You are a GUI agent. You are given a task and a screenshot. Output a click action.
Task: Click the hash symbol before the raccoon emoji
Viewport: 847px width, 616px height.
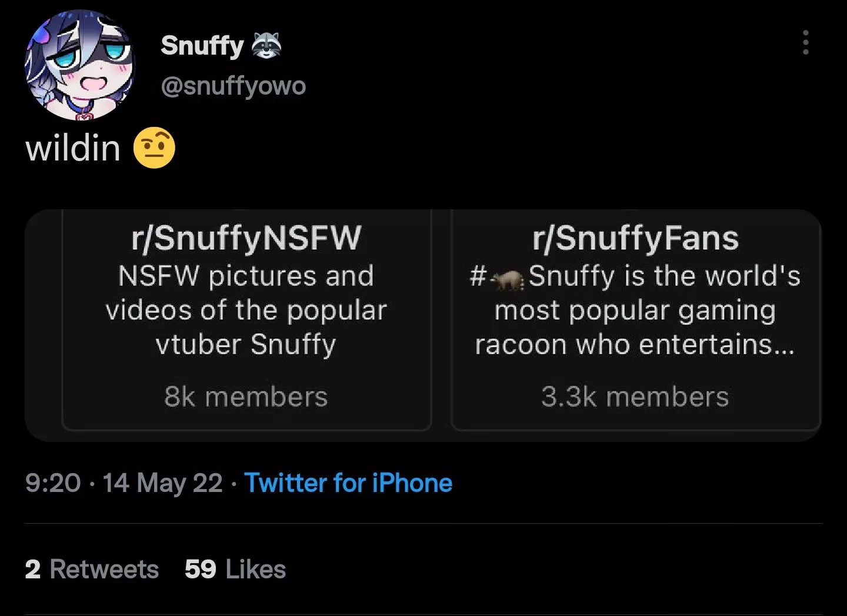coord(478,276)
